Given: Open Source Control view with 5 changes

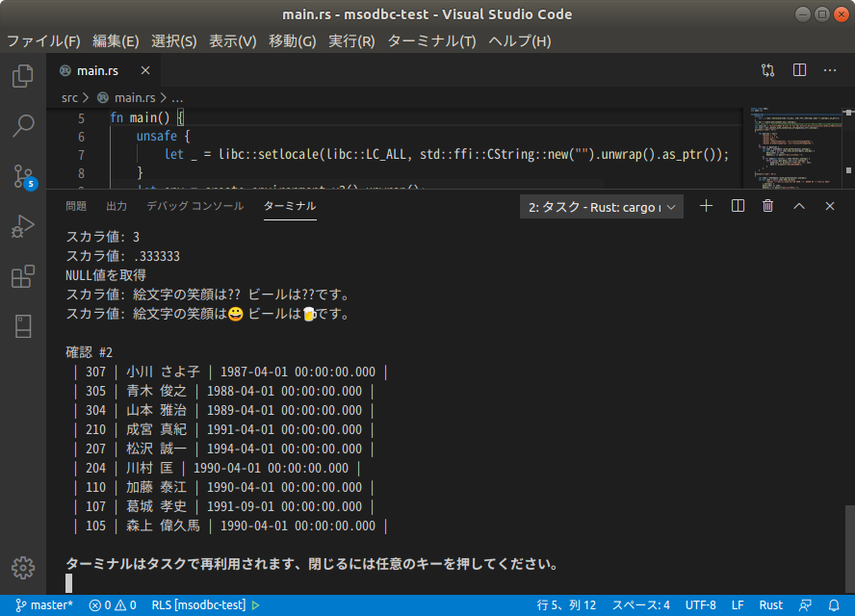Looking at the screenshot, I should coord(23,176).
